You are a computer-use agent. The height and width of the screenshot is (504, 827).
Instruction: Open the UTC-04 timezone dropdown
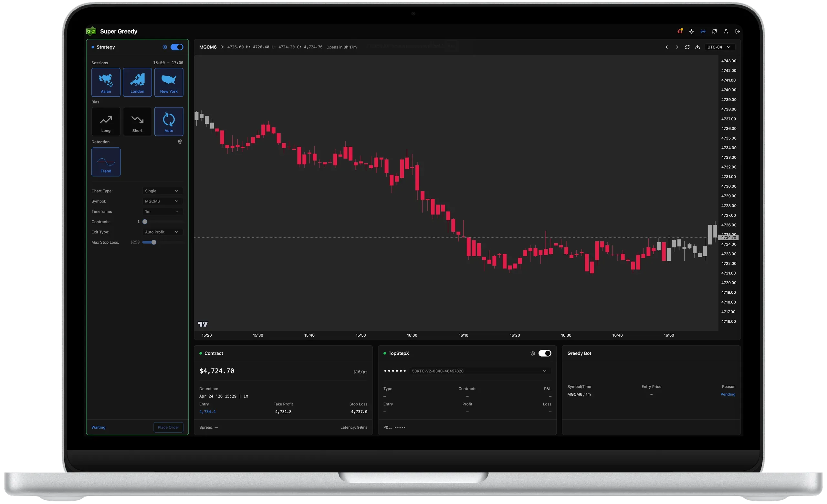tap(719, 47)
